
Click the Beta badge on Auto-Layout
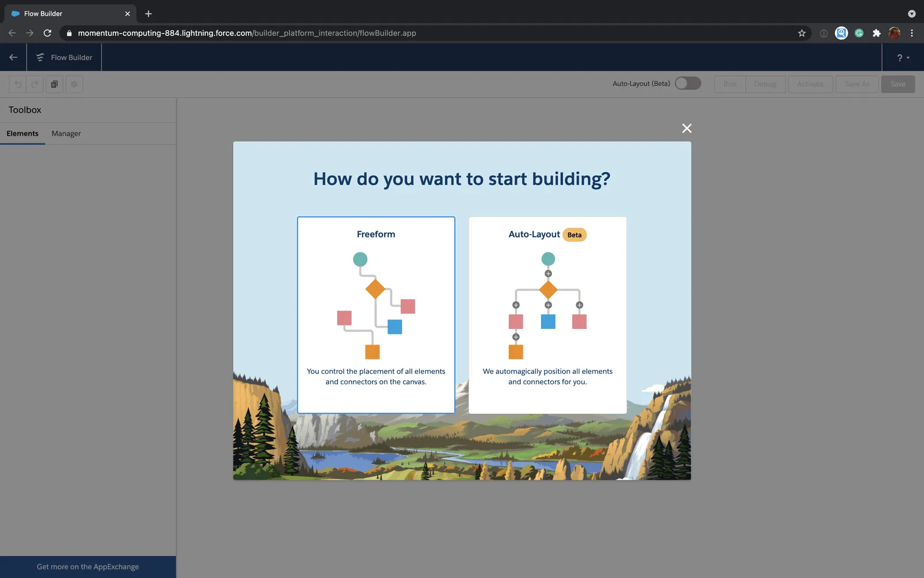click(574, 235)
